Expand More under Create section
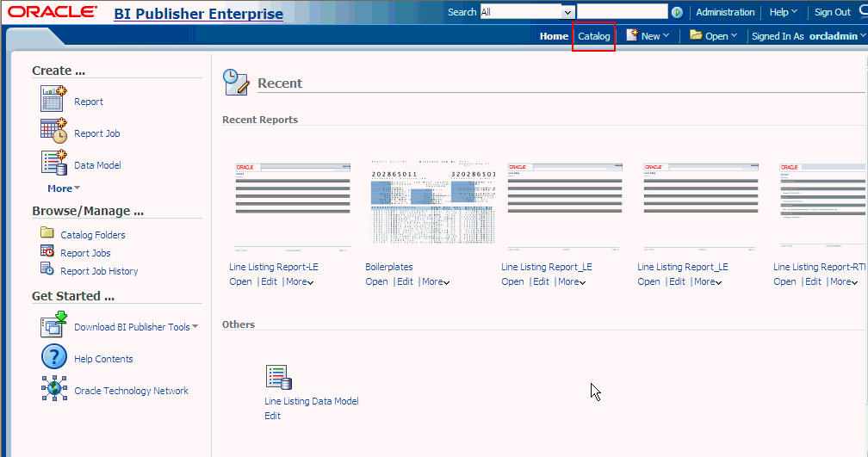The height and width of the screenshot is (457, 868). click(x=64, y=188)
